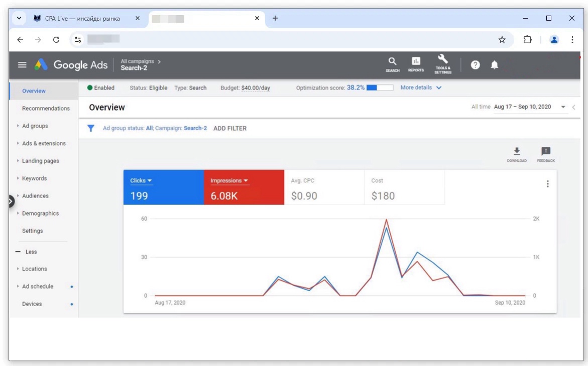Click the blue filter funnel icon

tap(91, 128)
